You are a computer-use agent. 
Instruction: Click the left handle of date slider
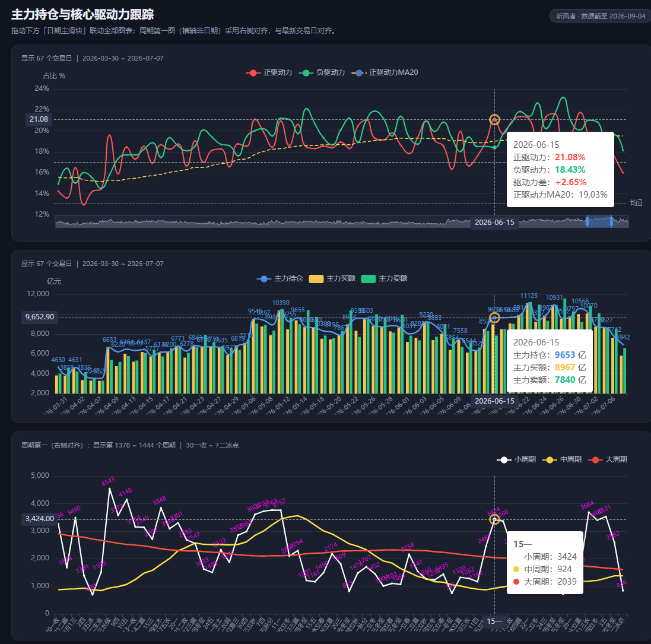tap(587, 221)
